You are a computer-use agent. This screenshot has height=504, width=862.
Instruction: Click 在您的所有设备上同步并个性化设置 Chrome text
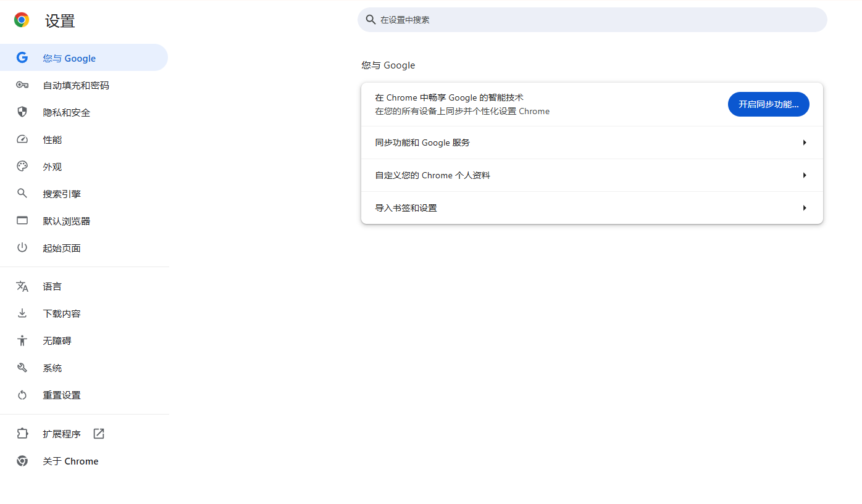(462, 112)
